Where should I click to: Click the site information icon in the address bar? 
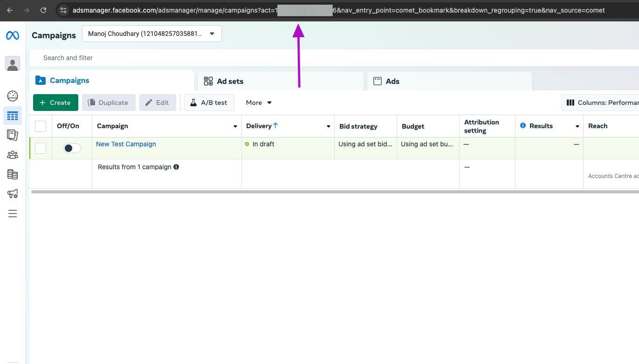(63, 10)
